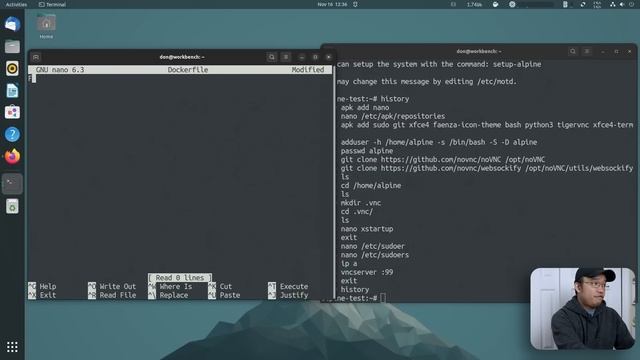The image size is (640, 360).
Task: Click 'nano xstartup' history line
Action: (367, 229)
